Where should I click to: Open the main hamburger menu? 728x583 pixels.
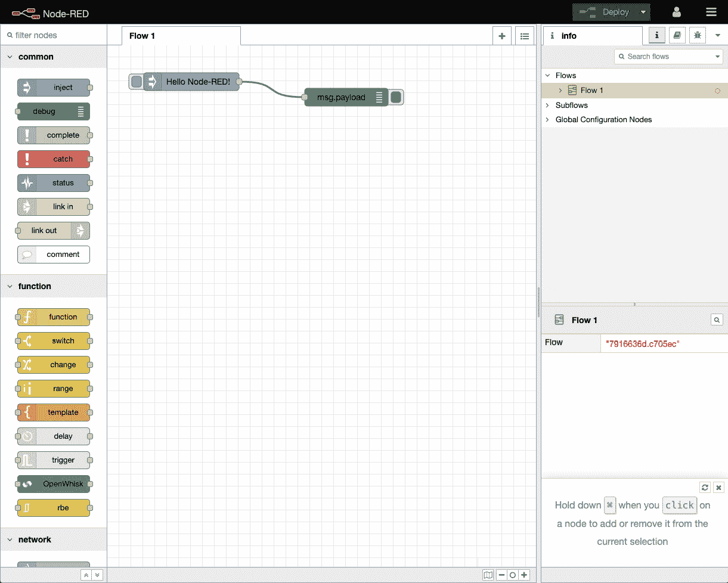coord(711,12)
